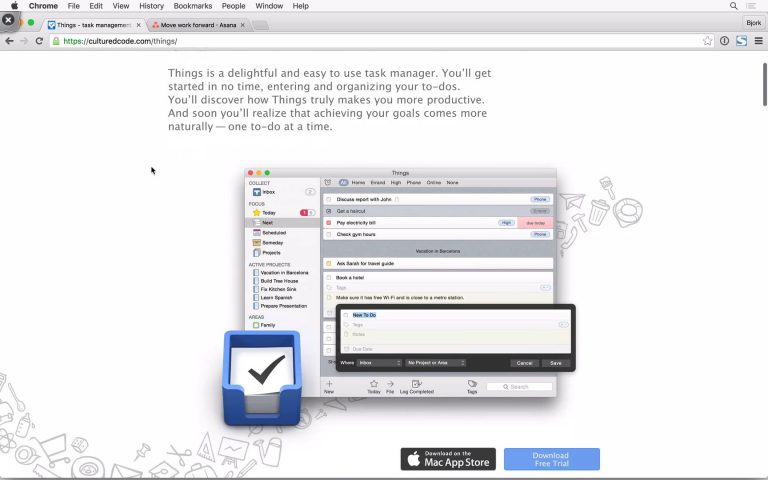The height and width of the screenshot is (480, 768).
Task: Click Download on the Mac App Store
Action: pos(448,459)
